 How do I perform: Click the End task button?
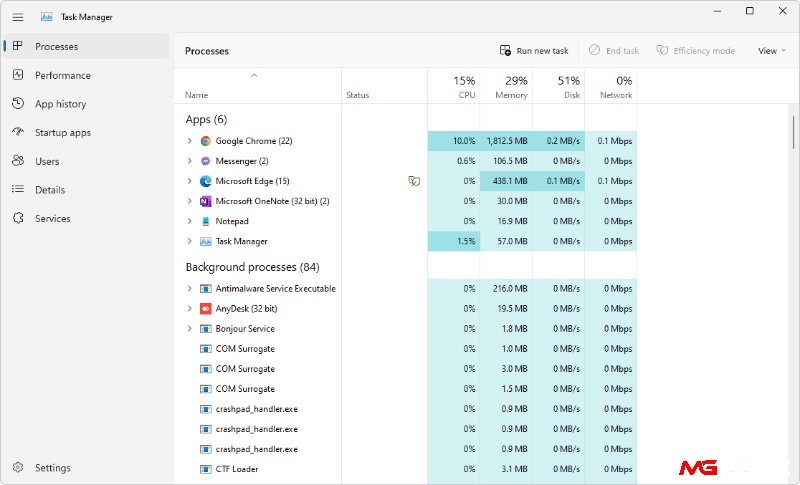coord(614,50)
